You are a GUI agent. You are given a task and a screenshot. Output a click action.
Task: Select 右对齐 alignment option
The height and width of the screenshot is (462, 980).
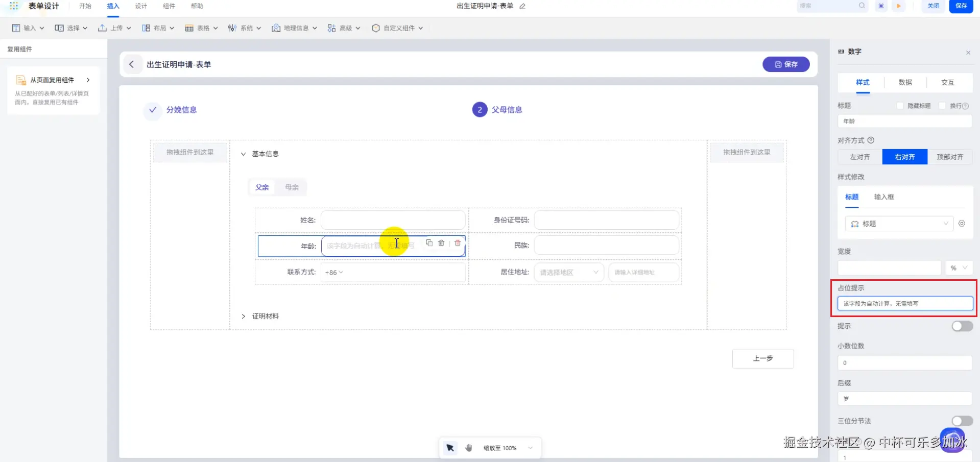[905, 157]
